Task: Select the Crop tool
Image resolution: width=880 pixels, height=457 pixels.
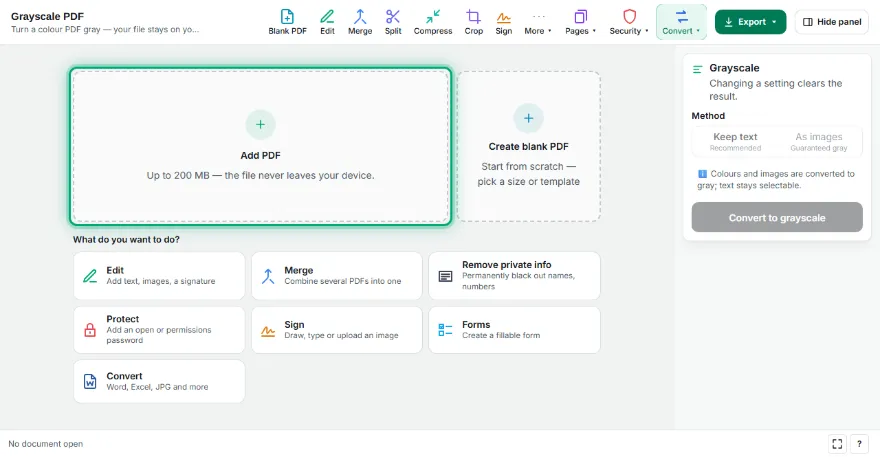Action: click(x=474, y=22)
